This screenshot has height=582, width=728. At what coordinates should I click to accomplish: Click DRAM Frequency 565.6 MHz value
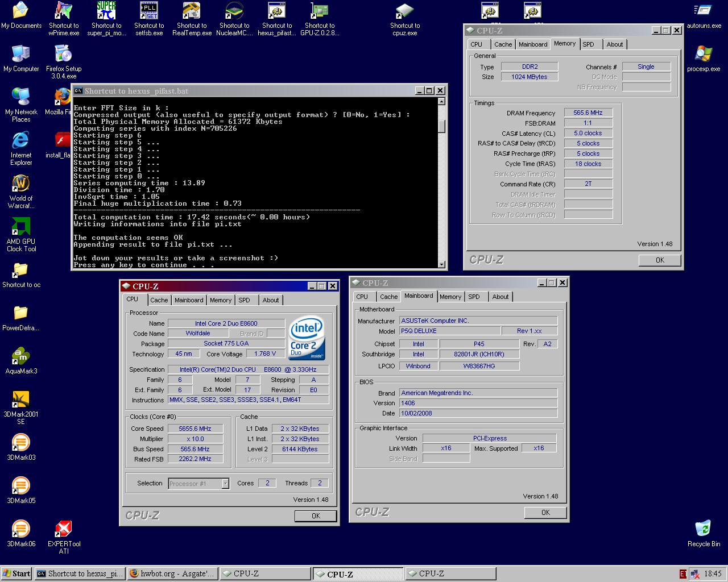[588, 113]
